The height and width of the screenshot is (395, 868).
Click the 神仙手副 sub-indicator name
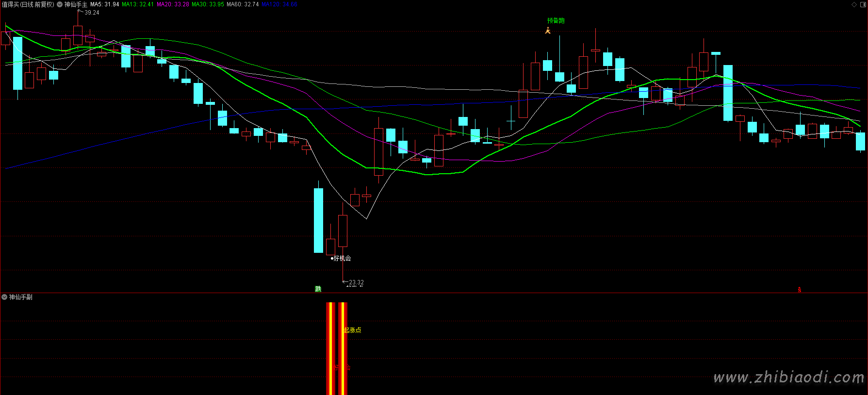[21, 297]
